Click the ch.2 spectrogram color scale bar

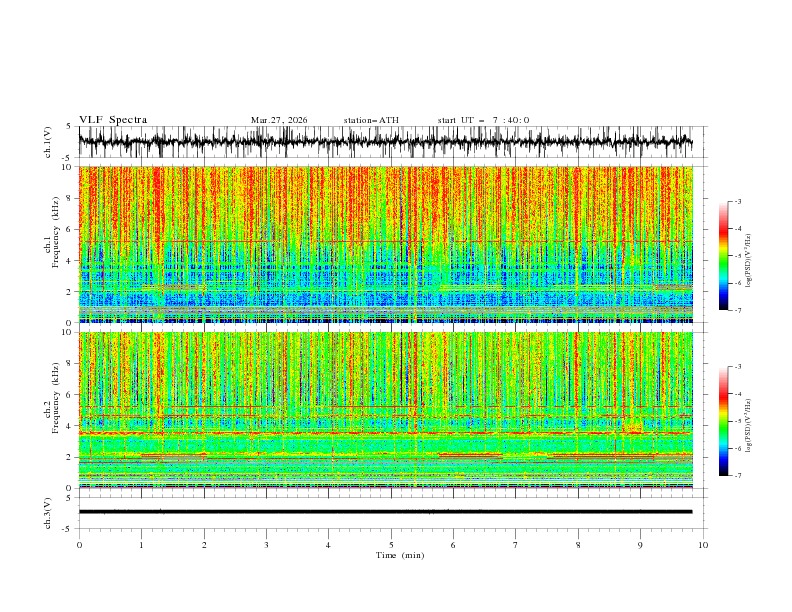click(x=723, y=421)
